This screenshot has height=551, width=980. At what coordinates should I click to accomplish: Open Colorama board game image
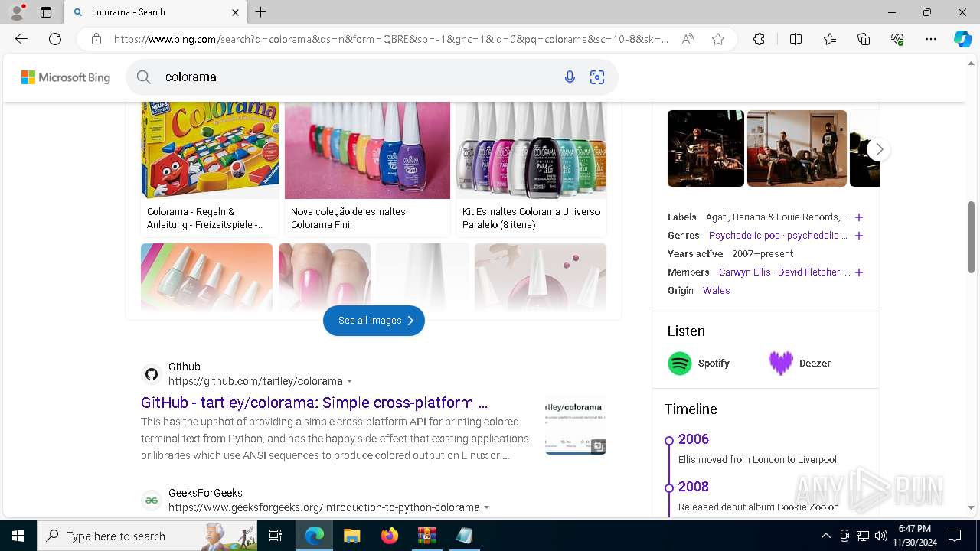tap(210, 150)
